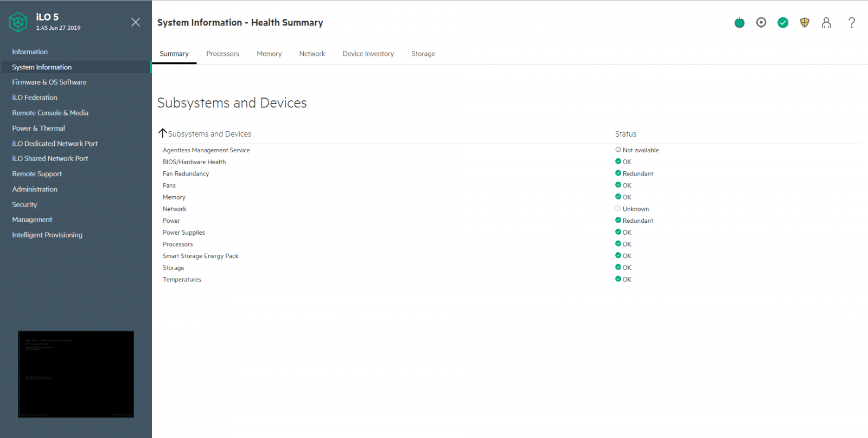
Task: Select iLO Dedicated Network Port menu item
Action: pyautogui.click(x=55, y=144)
